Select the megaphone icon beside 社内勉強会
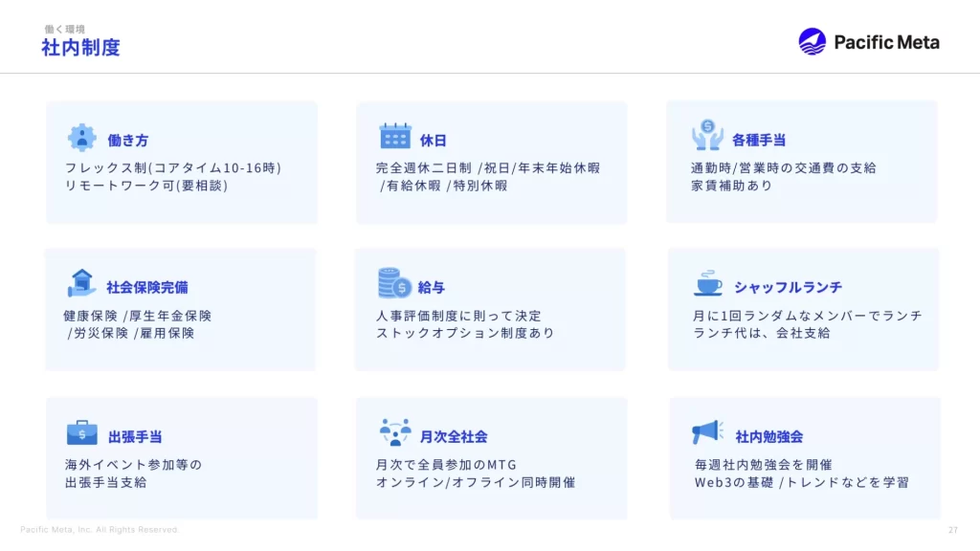The height and width of the screenshot is (551, 980). (707, 432)
